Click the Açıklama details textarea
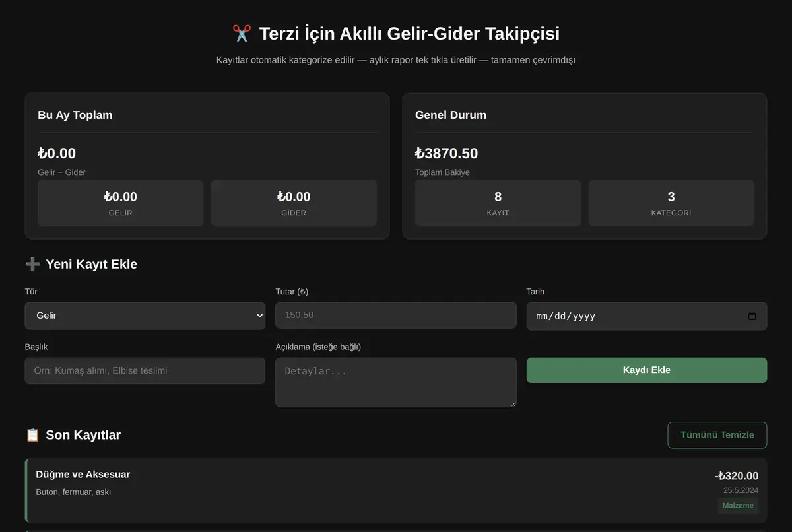Viewport: 792px width, 532px height. [395, 382]
